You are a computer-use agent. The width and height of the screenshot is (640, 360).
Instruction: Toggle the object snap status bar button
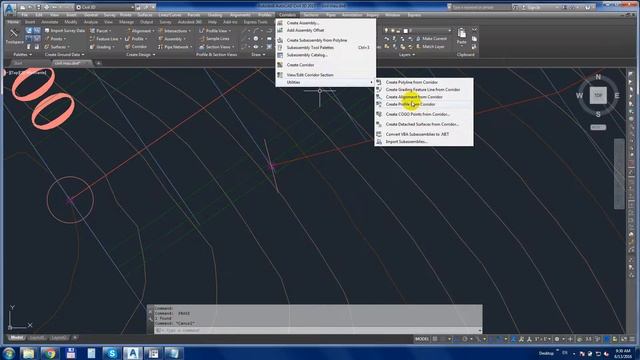(497, 339)
